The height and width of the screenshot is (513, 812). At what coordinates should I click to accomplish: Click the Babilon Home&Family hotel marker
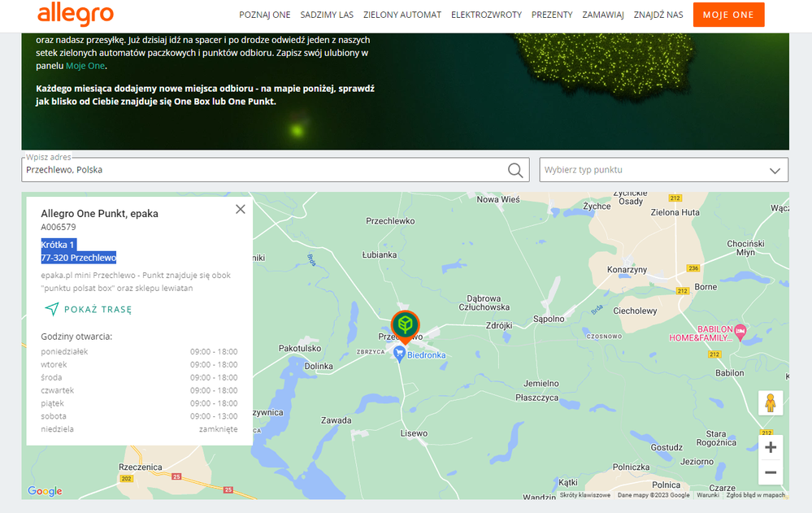pyautogui.click(x=740, y=331)
